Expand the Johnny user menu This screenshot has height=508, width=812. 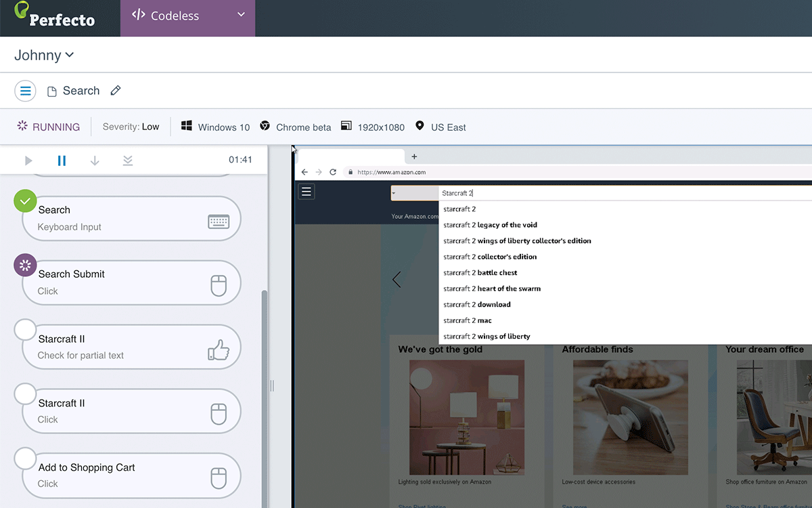[x=44, y=56]
